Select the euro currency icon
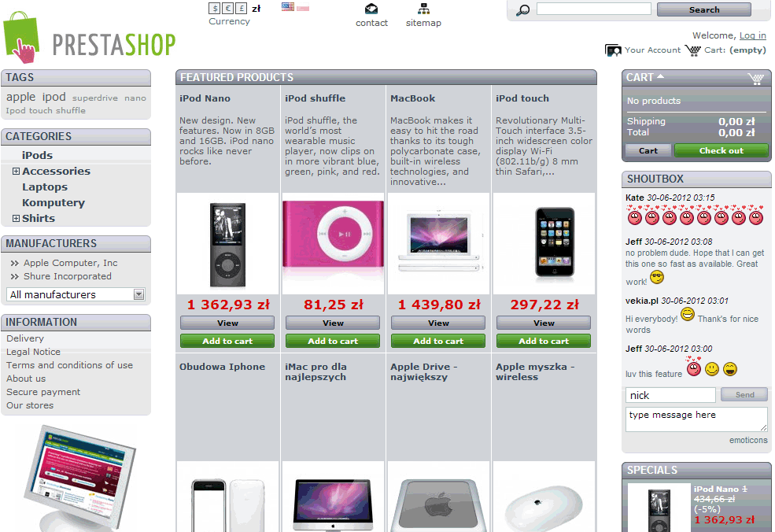The image size is (775, 532). [228, 9]
